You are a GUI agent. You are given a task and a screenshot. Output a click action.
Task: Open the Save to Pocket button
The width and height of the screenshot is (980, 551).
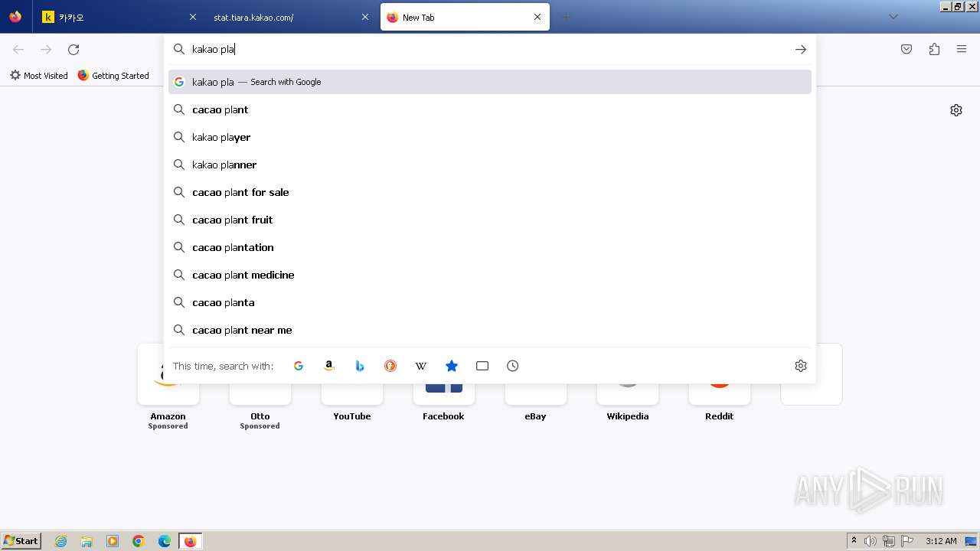coord(906,50)
